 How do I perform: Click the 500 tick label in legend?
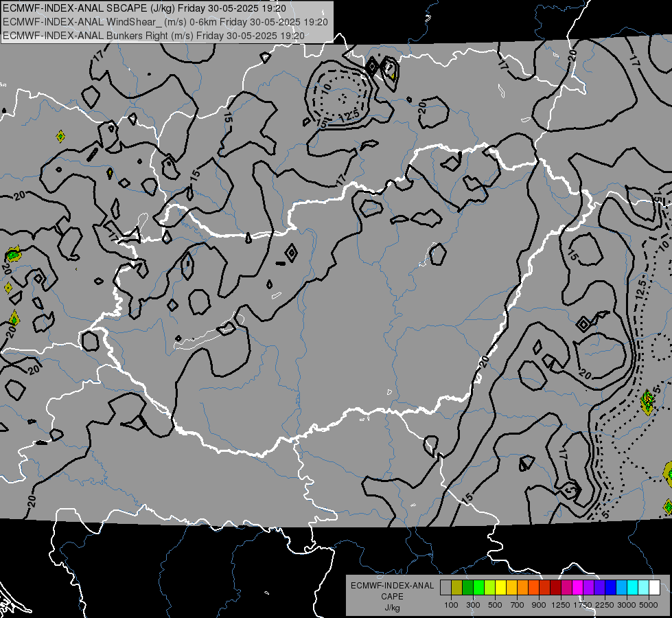(495, 605)
